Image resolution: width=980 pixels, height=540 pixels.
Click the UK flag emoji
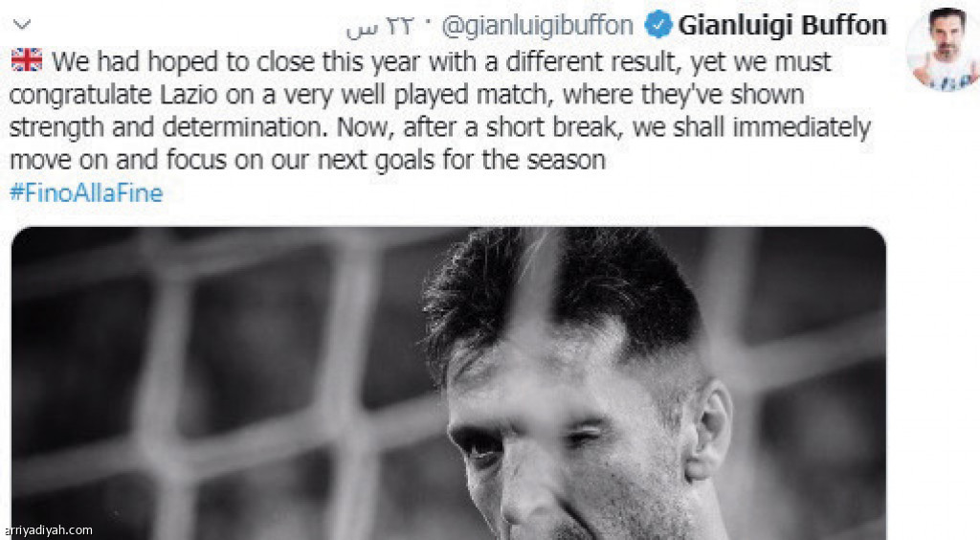[x=27, y=60]
